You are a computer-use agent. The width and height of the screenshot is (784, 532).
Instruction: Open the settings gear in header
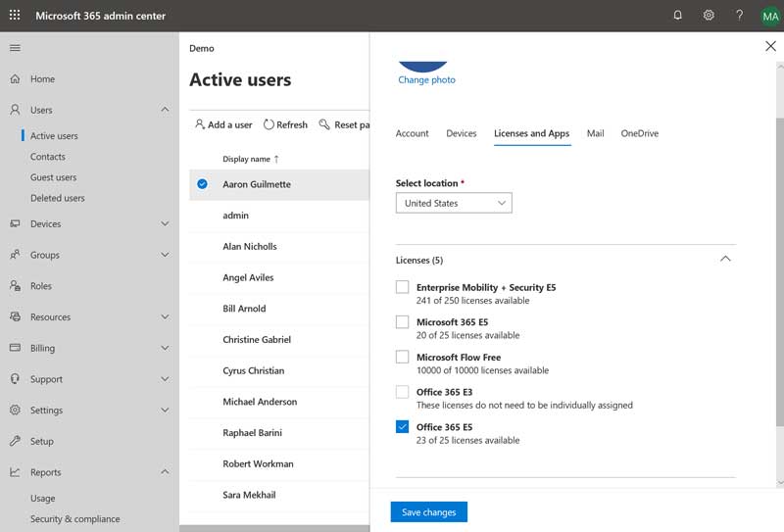coord(709,15)
